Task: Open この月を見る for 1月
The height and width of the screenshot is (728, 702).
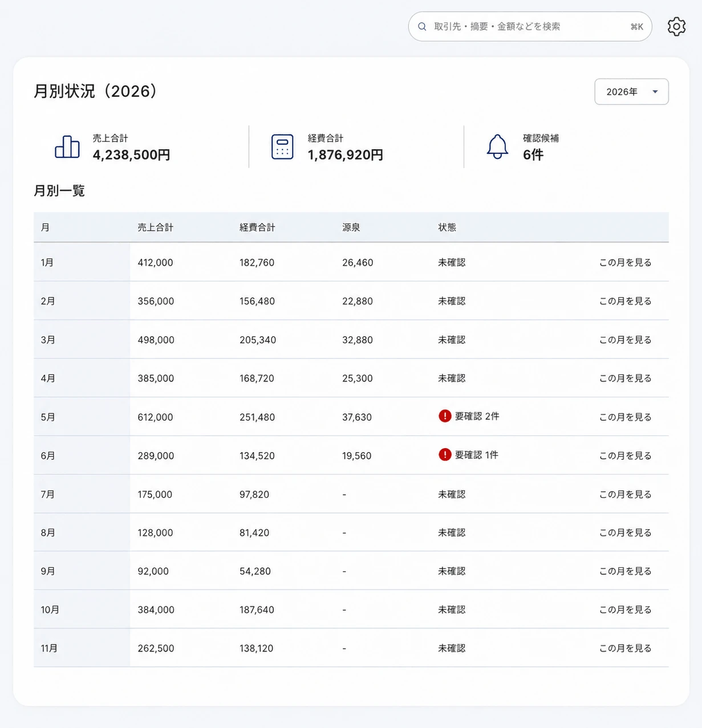Action: pyautogui.click(x=625, y=263)
